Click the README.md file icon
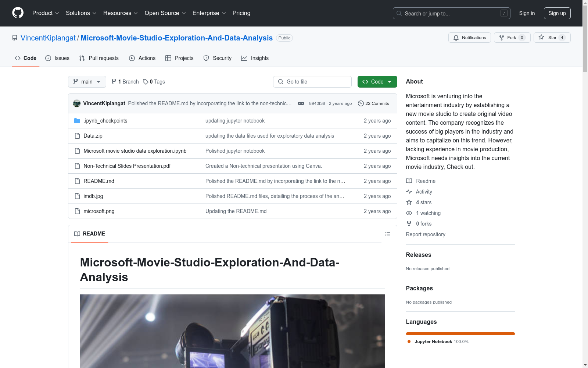Screen dimensions: 588x368 pyautogui.click(x=77, y=181)
